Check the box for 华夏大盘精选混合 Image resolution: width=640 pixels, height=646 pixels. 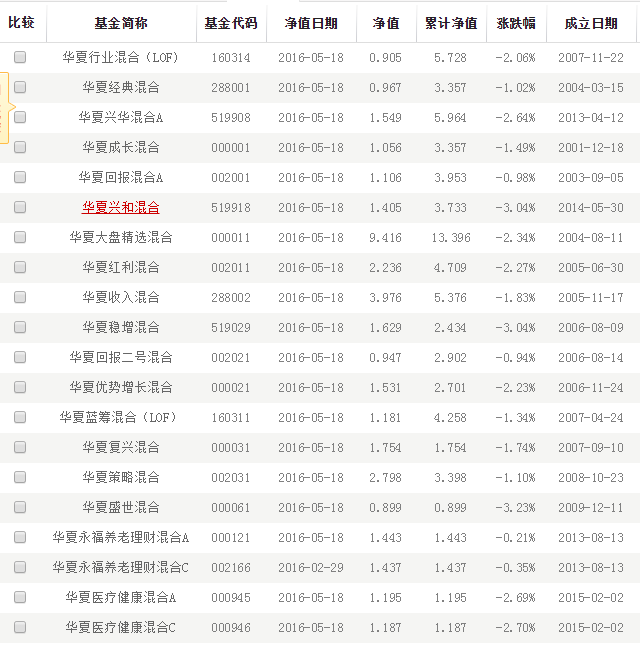click(x=20, y=237)
